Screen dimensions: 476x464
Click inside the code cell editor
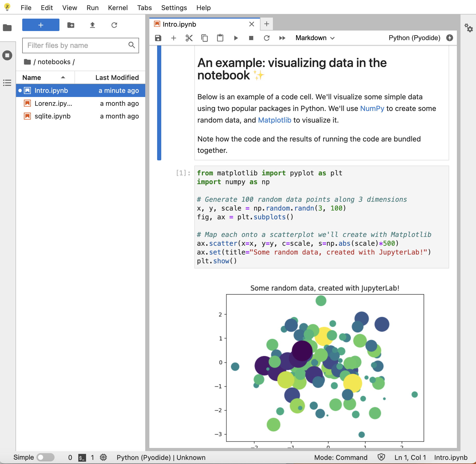point(321,217)
